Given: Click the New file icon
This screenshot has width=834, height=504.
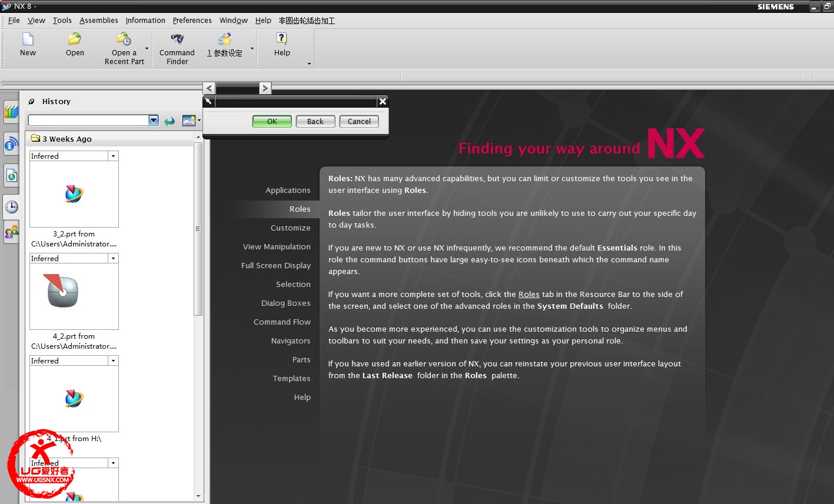Looking at the screenshot, I should pyautogui.click(x=28, y=39).
